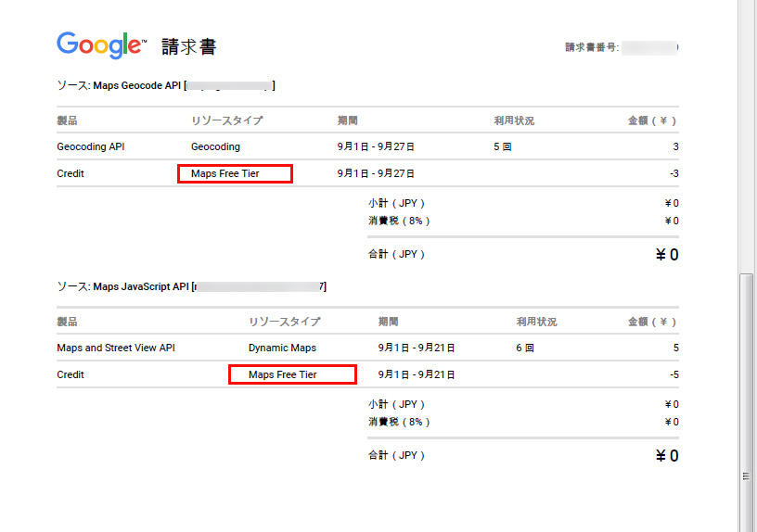
Task: Click the amount 5 in Dynamic Maps row
Action: click(676, 348)
